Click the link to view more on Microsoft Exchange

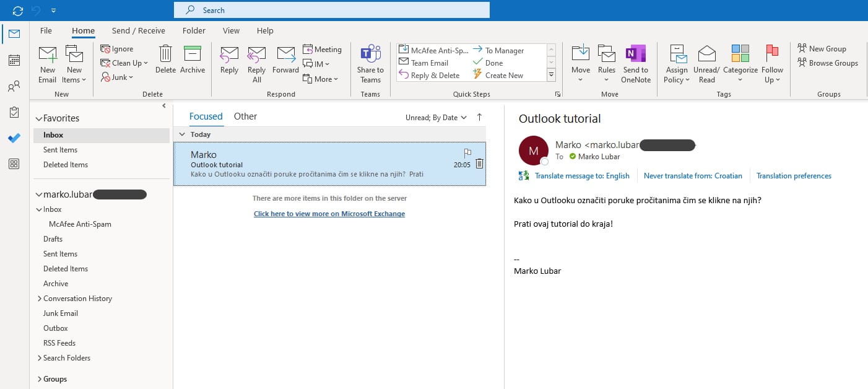pyautogui.click(x=329, y=213)
